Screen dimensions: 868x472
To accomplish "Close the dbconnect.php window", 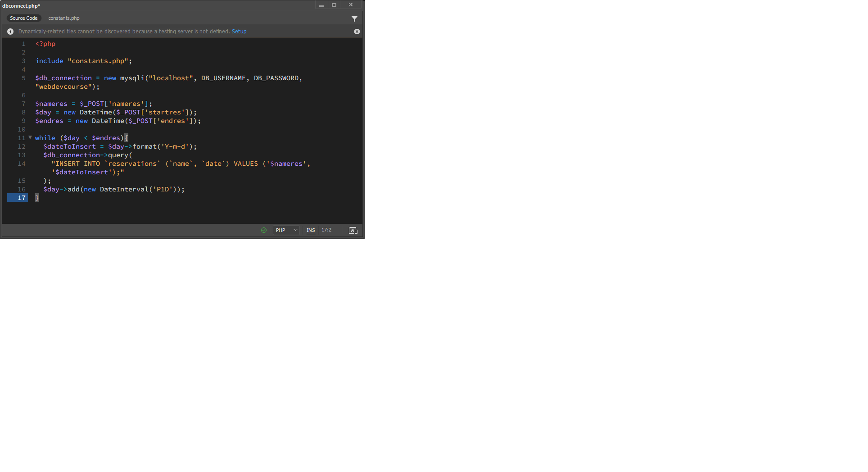I will [351, 5].
